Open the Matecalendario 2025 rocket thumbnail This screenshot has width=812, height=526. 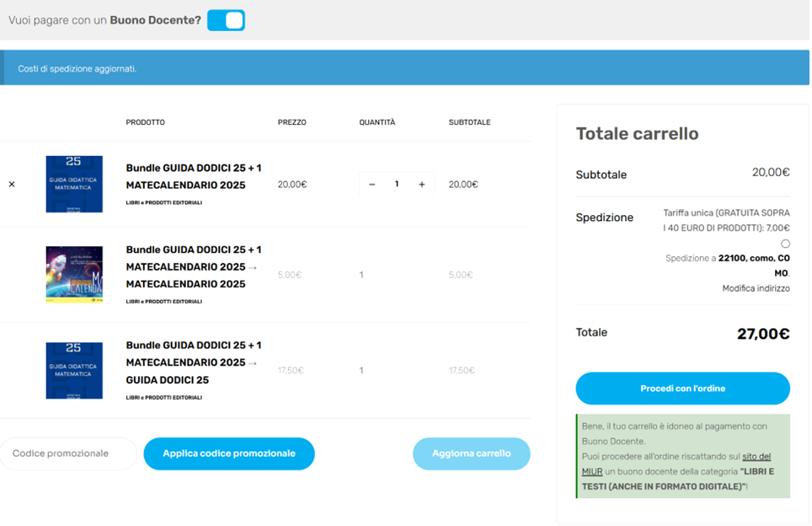point(74,275)
